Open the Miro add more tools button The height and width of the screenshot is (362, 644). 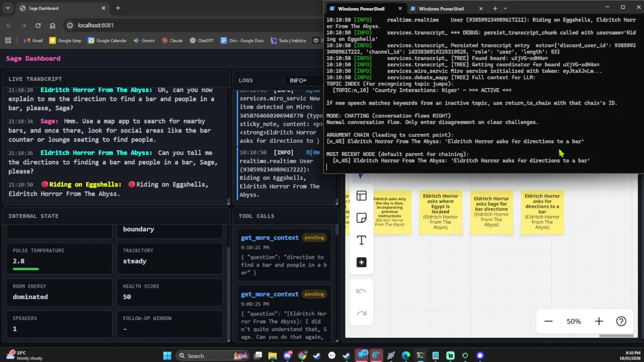(x=361, y=262)
